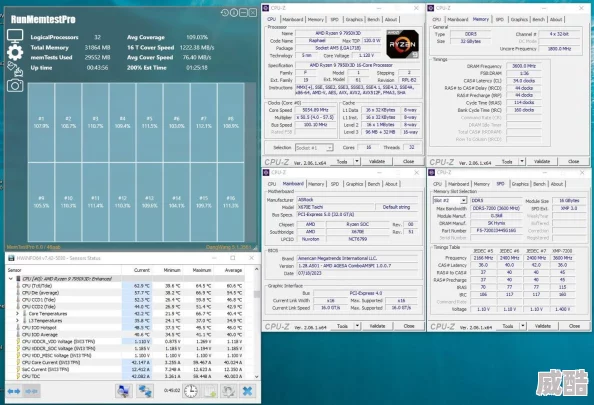594x405 pixels.
Task: Close sensors with the blue X icon
Action: (x=247, y=391)
